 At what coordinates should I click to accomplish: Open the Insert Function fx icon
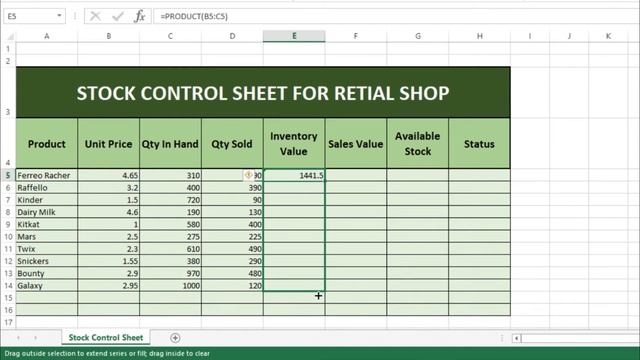click(140, 16)
